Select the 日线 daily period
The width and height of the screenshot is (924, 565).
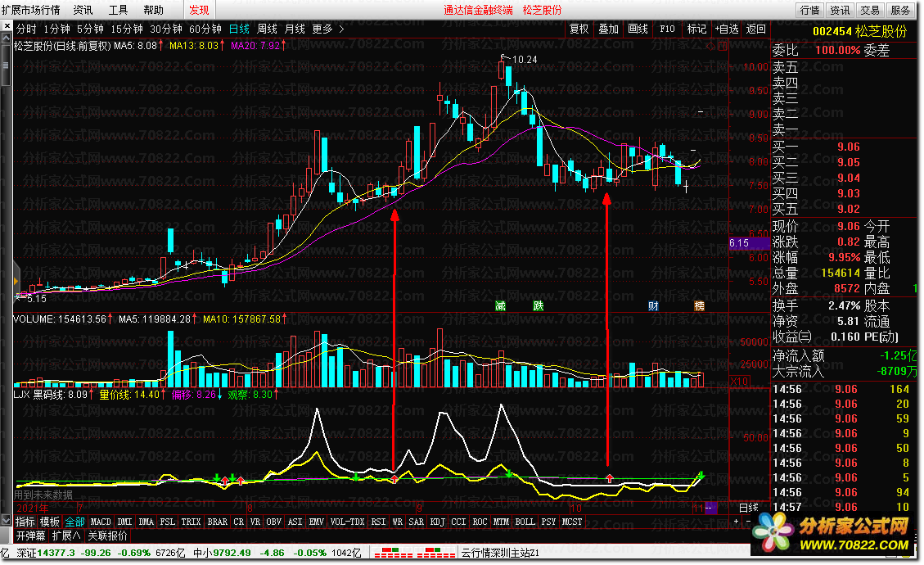point(239,29)
